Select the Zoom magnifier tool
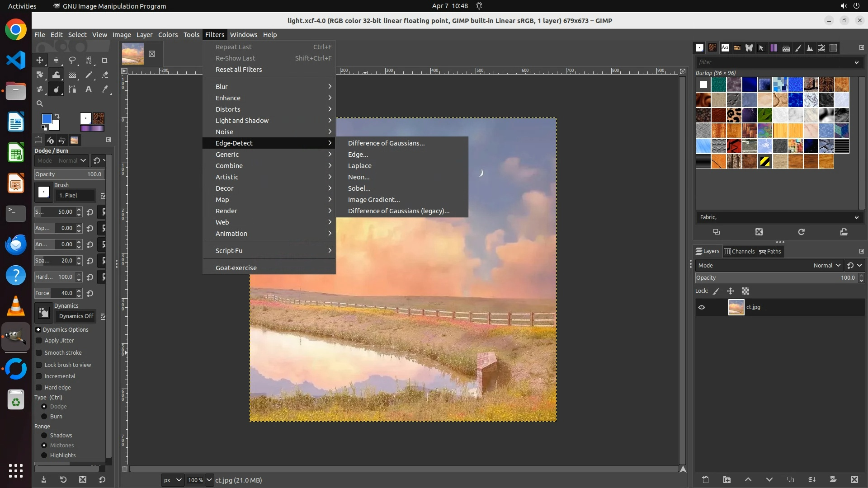This screenshot has width=868, height=488. 40,103
